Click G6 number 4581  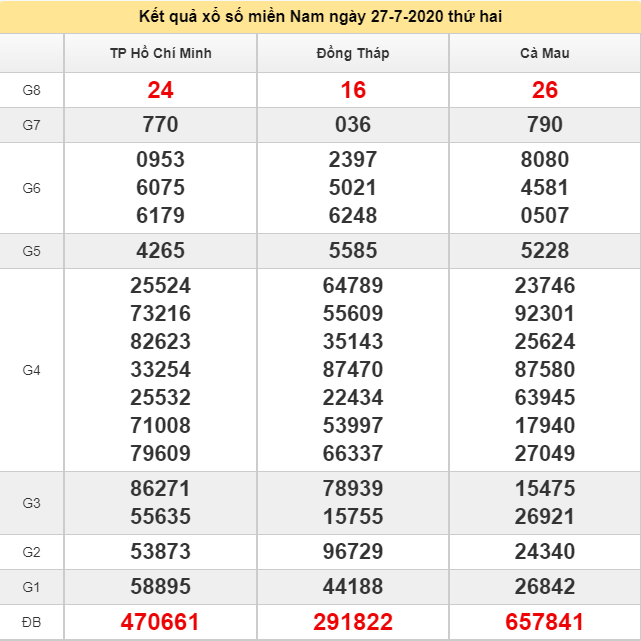(x=545, y=188)
